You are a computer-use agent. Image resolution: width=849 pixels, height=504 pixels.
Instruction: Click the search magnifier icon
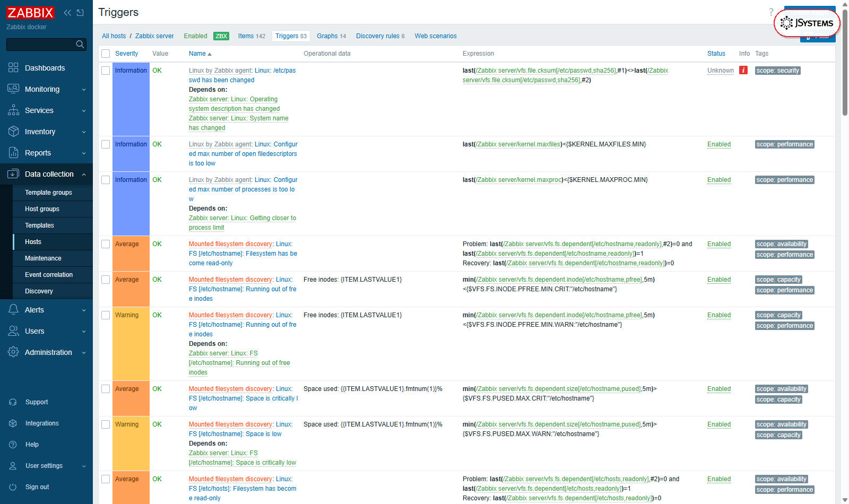tap(80, 44)
